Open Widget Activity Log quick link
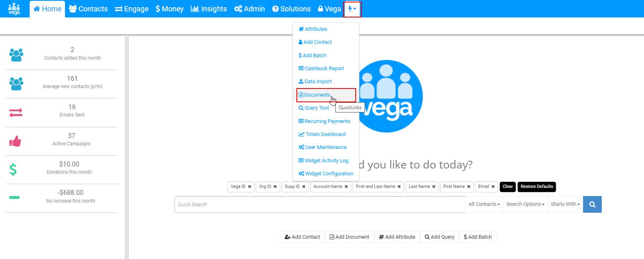Image resolution: width=644 pixels, height=259 pixels. 323,161
